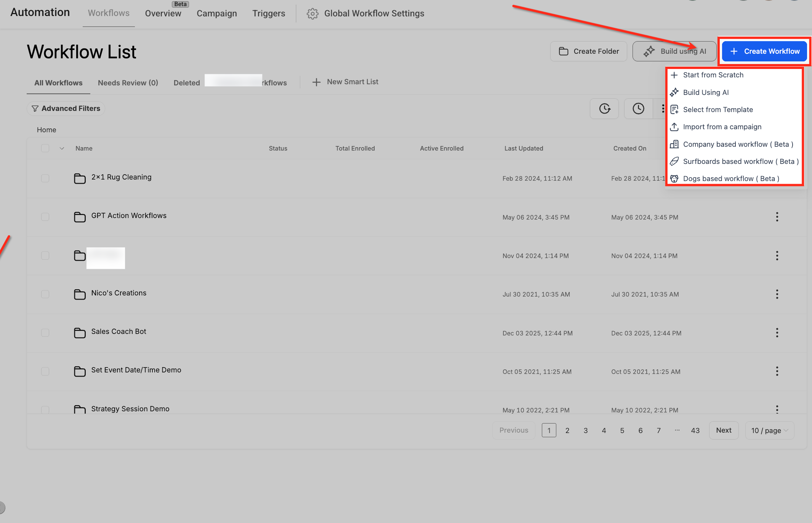Click the folder icon for the blurred-name folder row

(80, 255)
